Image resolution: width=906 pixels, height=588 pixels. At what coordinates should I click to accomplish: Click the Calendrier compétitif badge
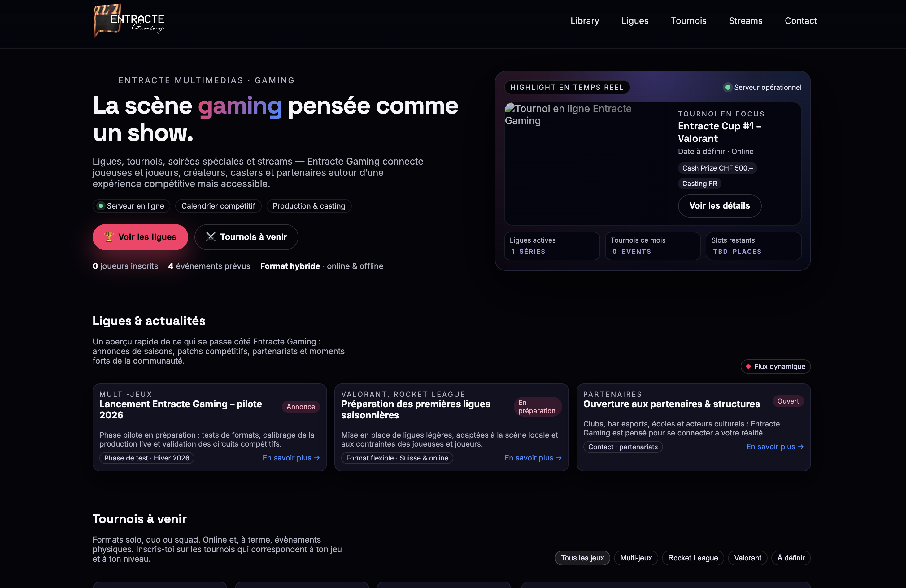coord(218,206)
